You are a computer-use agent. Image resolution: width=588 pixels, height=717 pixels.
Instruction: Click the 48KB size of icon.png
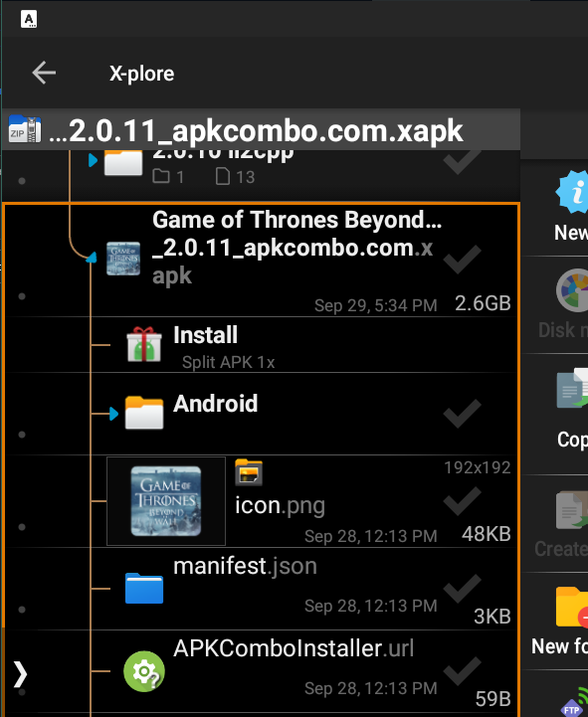click(487, 534)
